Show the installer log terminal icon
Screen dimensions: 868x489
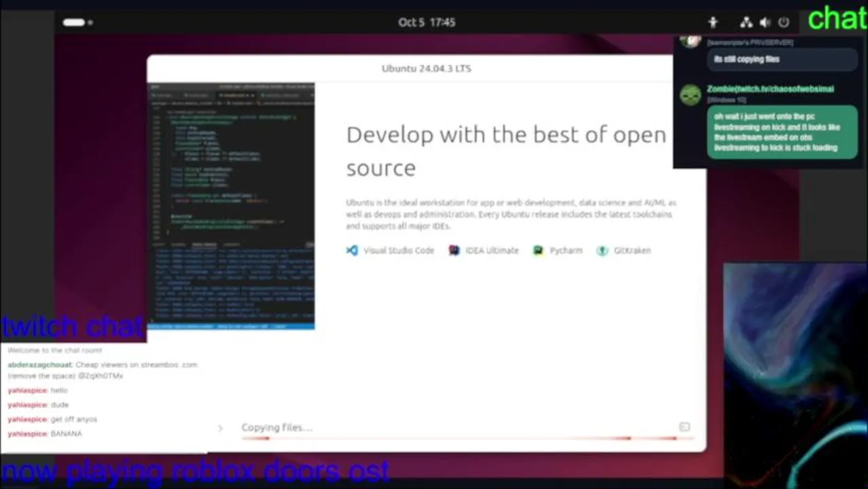[x=685, y=427]
